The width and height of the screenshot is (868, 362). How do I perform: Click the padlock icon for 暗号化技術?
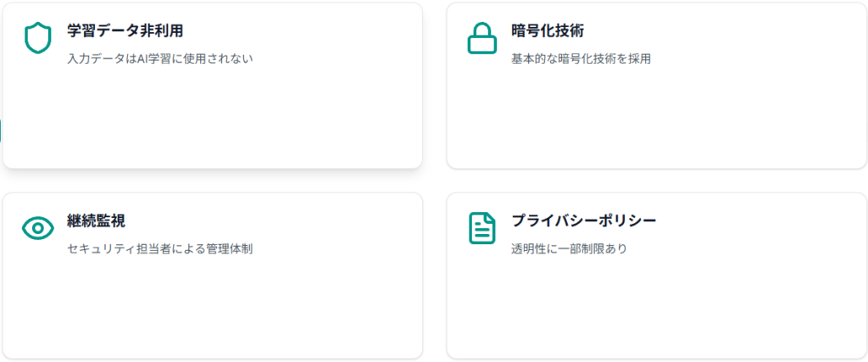(x=481, y=38)
